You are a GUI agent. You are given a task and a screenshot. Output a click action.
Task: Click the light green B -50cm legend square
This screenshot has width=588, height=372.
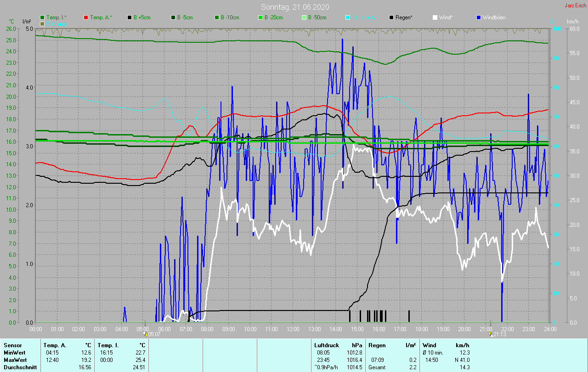coord(304,17)
